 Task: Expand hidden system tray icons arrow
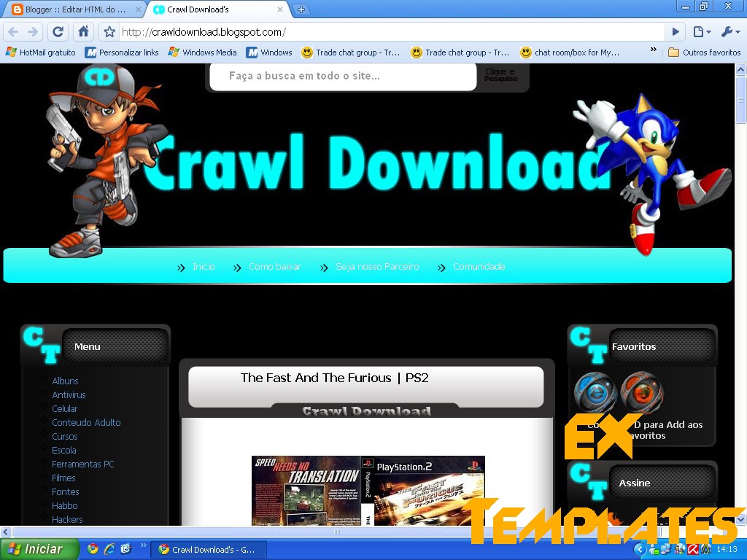[x=639, y=550]
